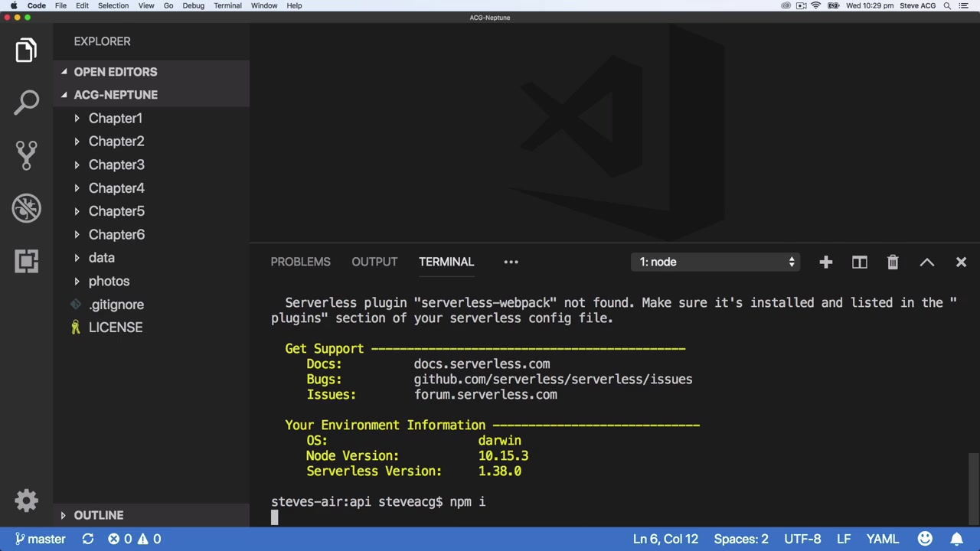Open the Go menu

[x=168, y=5]
